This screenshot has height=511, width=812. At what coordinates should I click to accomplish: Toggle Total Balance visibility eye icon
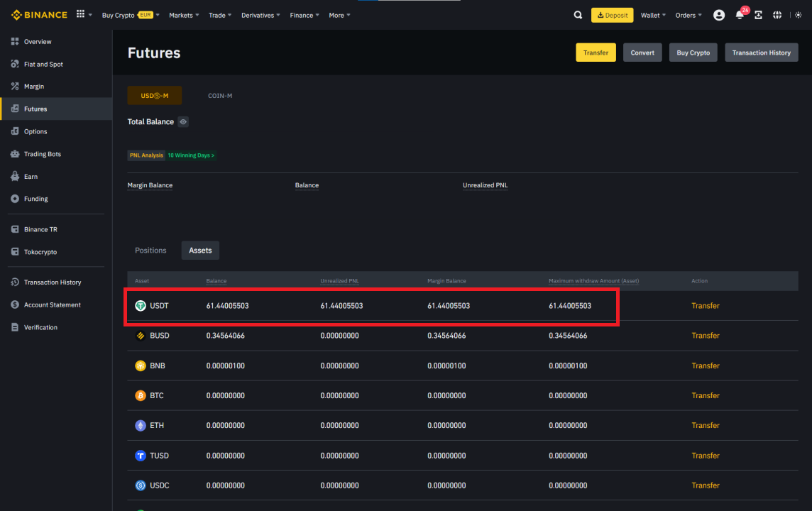click(183, 121)
